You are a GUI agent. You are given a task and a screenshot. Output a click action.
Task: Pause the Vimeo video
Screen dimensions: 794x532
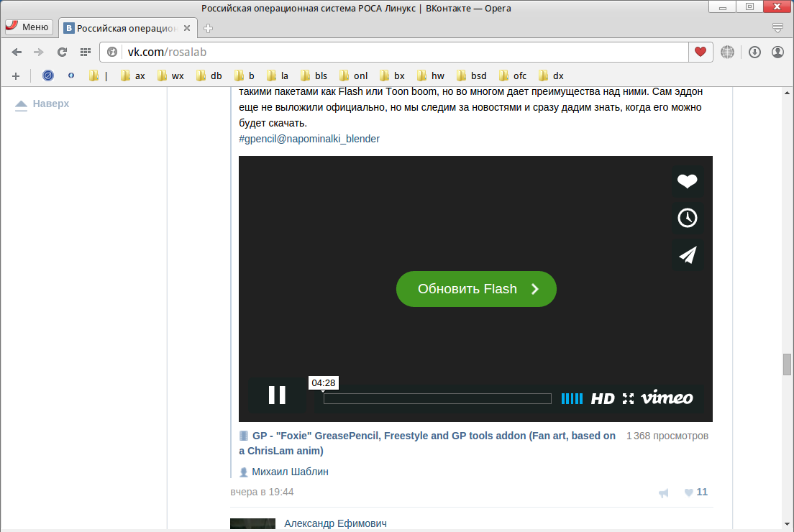pyautogui.click(x=277, y=395)
